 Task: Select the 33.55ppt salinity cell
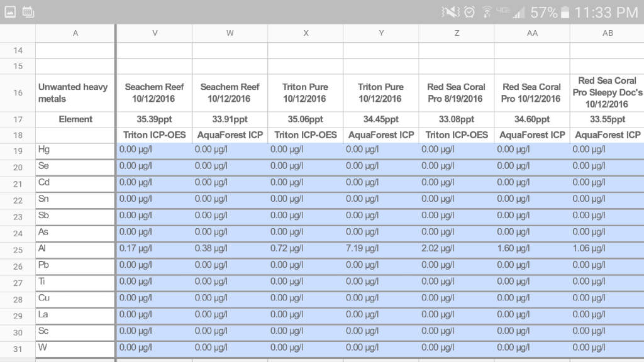608,119
